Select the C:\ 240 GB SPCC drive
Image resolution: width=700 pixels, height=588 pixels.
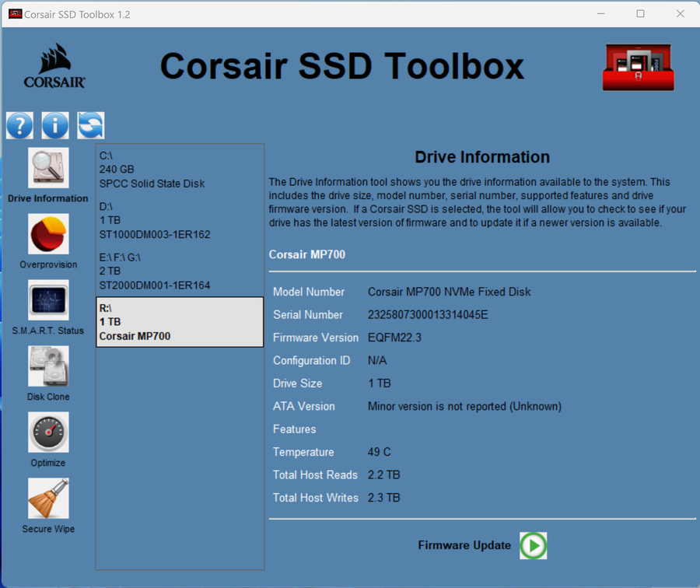pyautogui.click(x=180, y=170)
